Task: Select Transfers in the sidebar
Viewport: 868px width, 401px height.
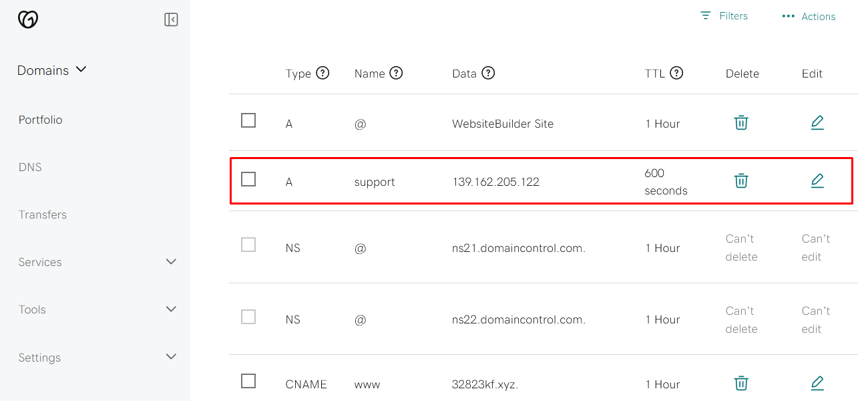Action: (x=43, y=214)
